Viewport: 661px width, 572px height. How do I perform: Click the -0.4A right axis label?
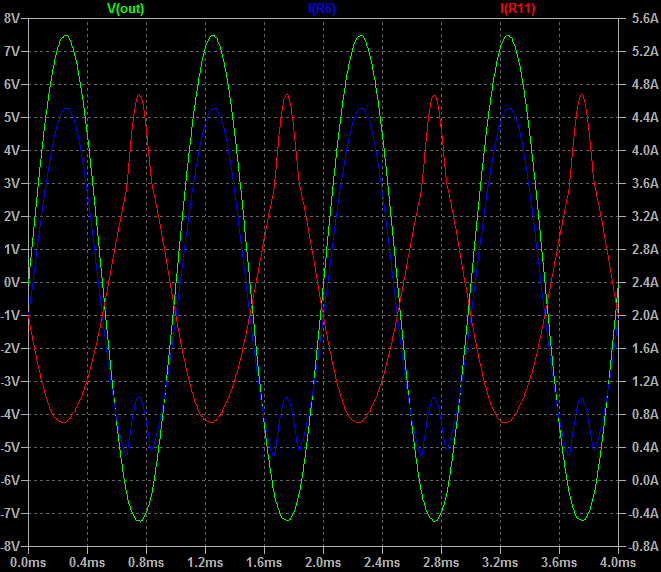point(643,513)
